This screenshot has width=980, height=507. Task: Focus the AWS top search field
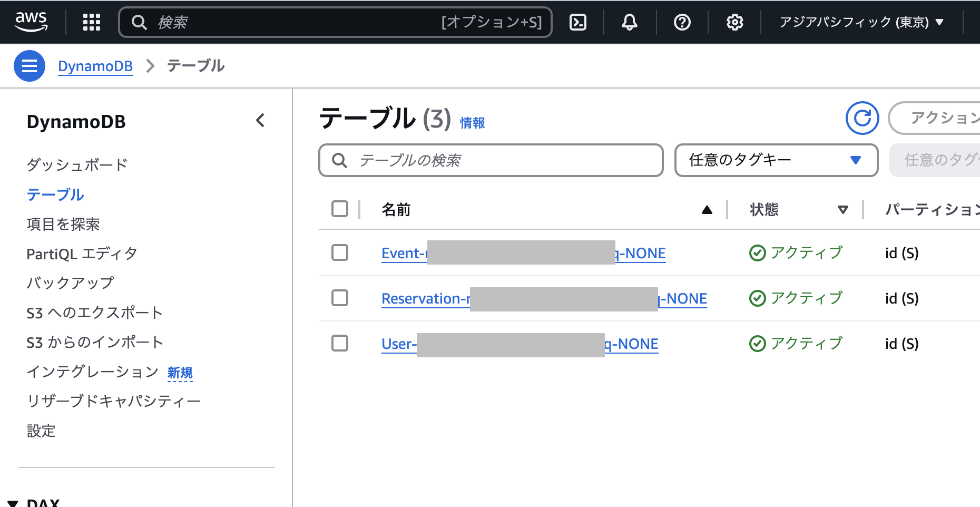(336, 22)
